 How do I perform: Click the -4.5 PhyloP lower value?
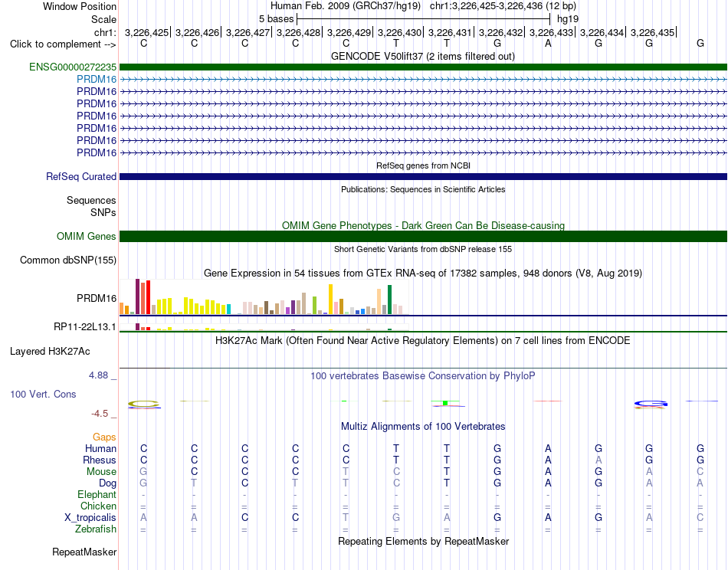pos(100,414)
